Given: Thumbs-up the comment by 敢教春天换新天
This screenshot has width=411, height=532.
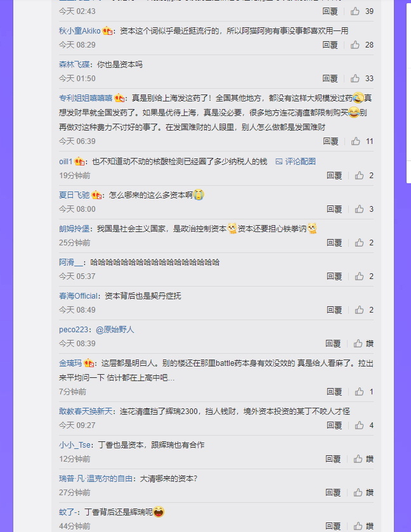Looking at the screenshot, I should (x=359, y=425).
